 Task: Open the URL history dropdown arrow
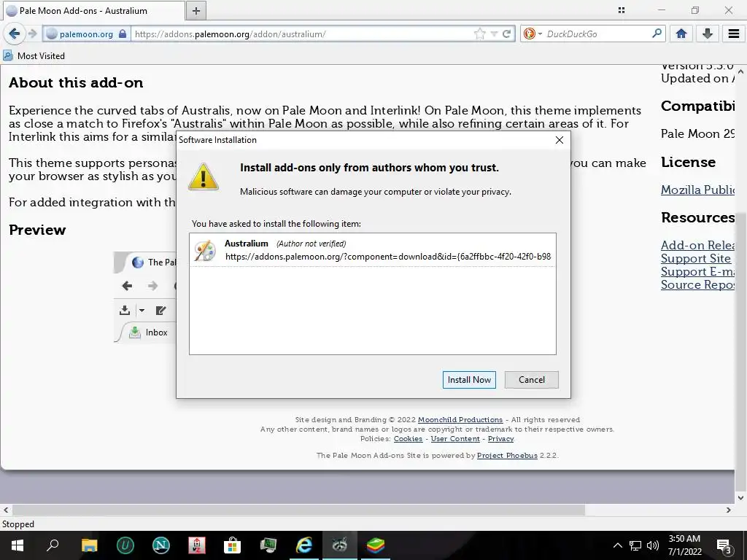(494, 34)
